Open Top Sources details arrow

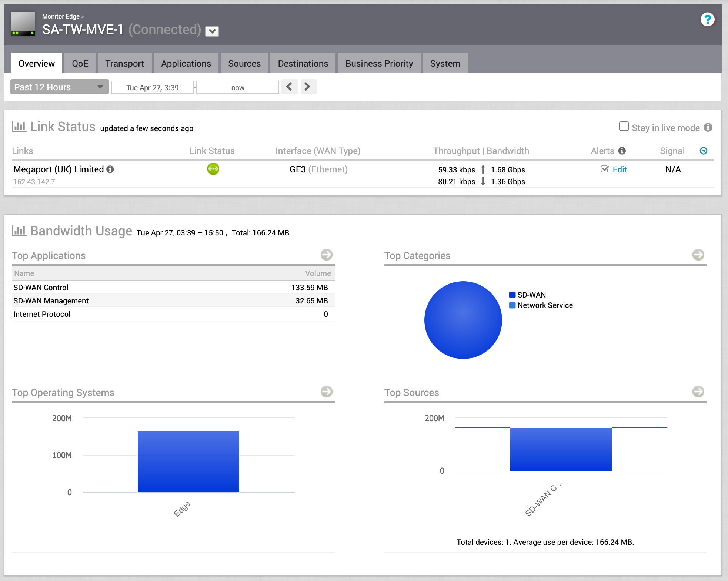pyautogui.click(x=698, y=392)
